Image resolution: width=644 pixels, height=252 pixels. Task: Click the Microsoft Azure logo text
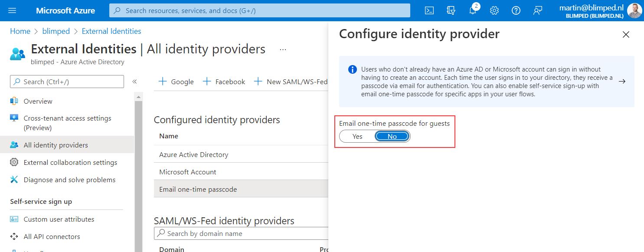pos(65,10)
